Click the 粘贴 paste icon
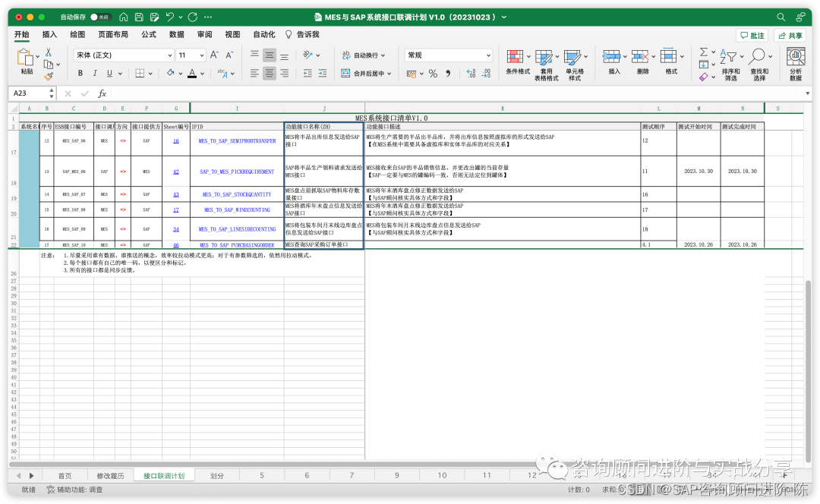Viewport: 820px width, 504px height. click(x=24, y=57)
